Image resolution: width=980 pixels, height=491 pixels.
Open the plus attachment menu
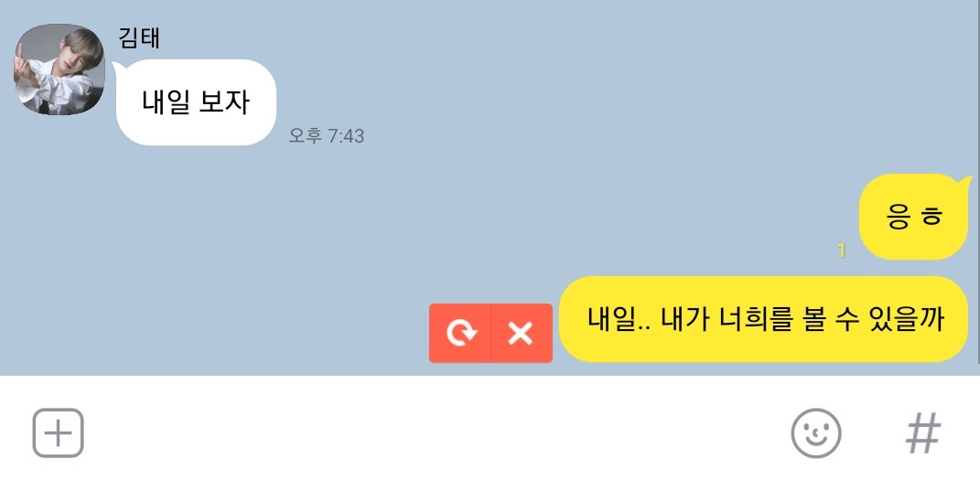59,432
